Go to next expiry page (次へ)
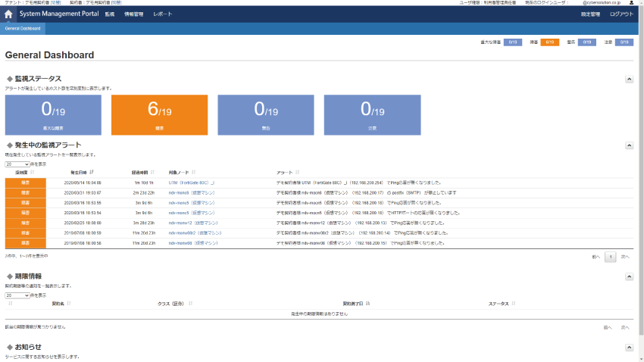This screenshot has height=362, width=644. point(625,327)
